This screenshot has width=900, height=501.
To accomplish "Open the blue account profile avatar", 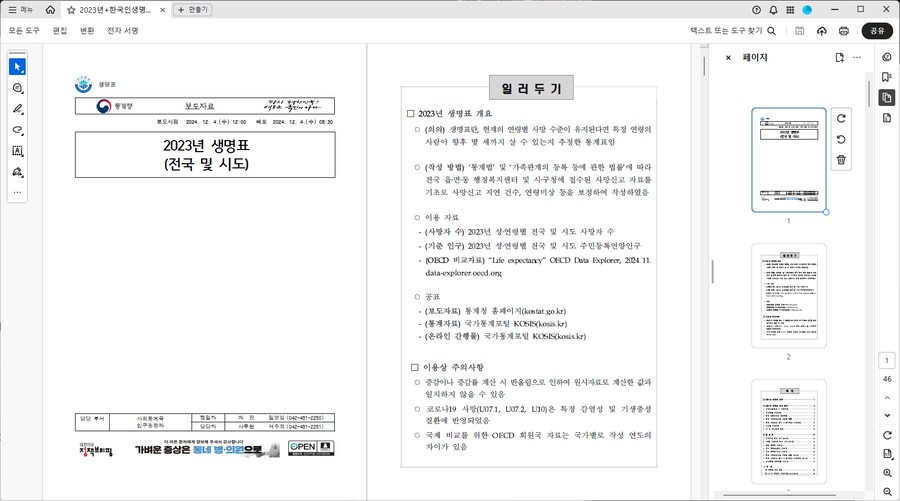I will tap(807, 10).
